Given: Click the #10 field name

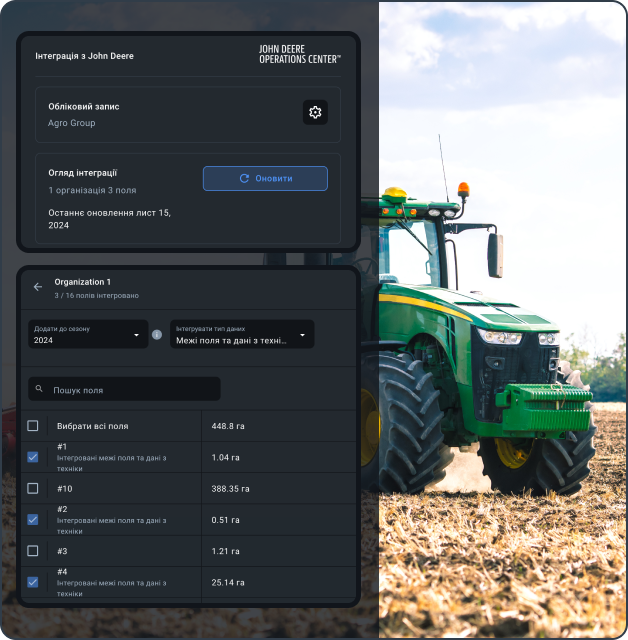Looking at the screenshot, I should [x=64, y=489].
